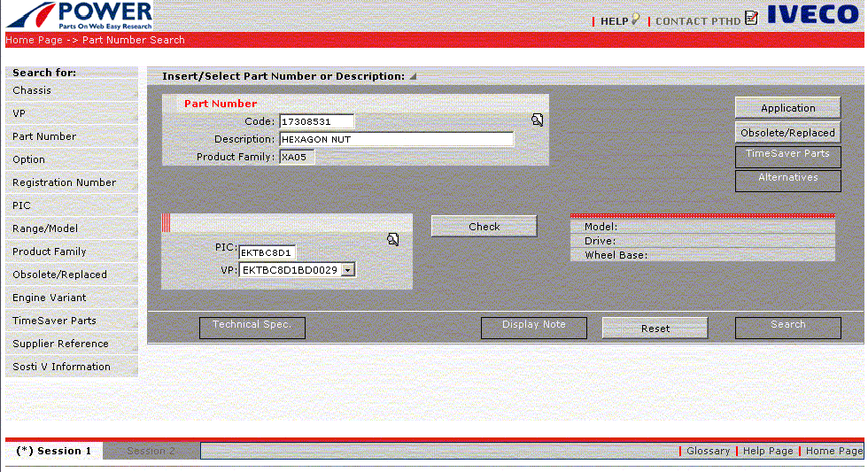
Task: Switch to the Session 2 tab
Action: click(151, 451)
